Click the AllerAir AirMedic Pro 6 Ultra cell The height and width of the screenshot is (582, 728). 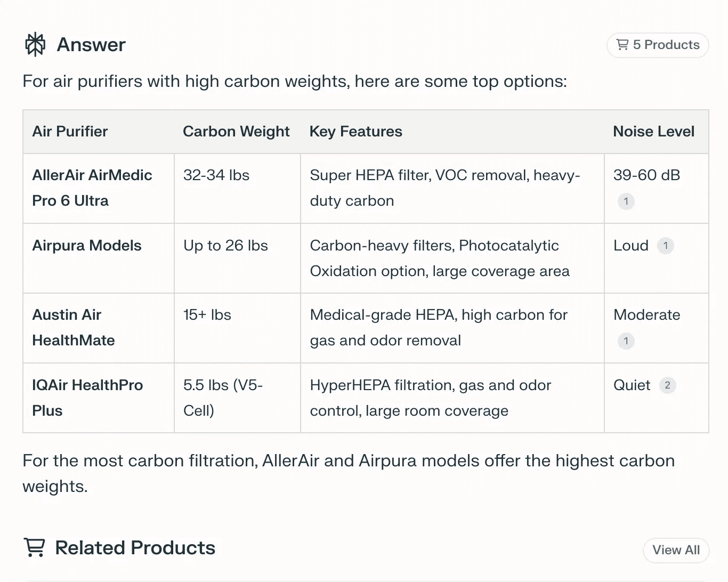(x=92, y=188)
